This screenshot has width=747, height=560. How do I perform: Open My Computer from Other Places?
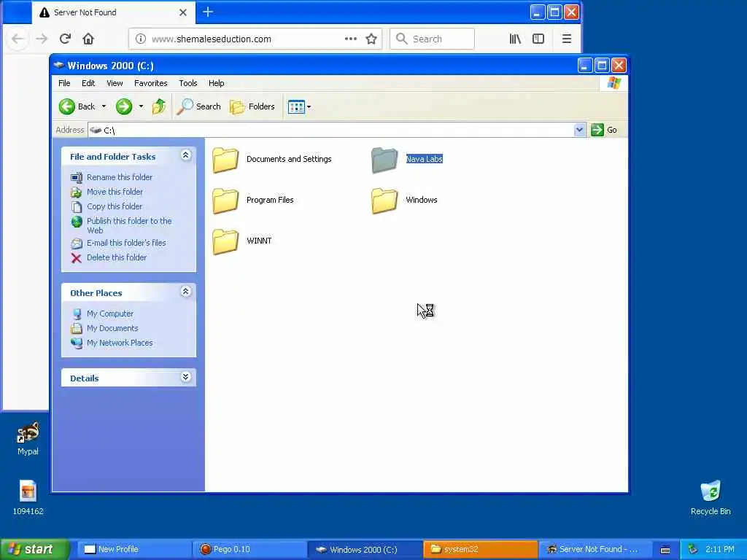click(110, 314)
